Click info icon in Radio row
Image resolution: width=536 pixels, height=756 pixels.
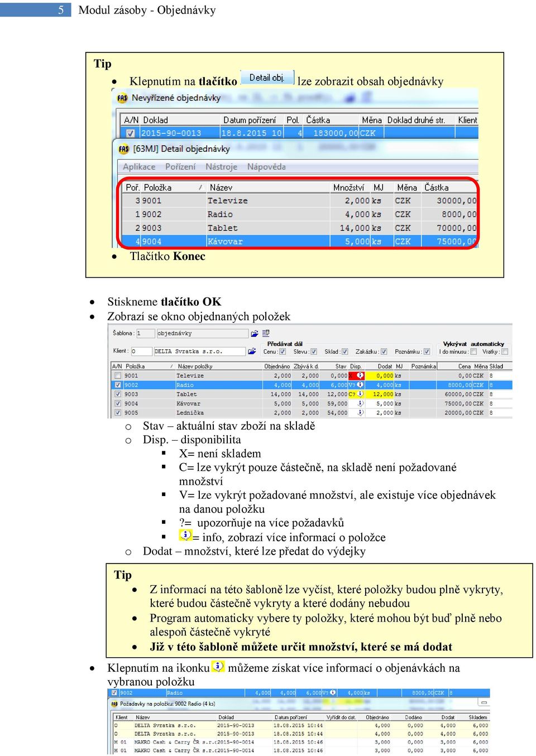click(360, 385)
